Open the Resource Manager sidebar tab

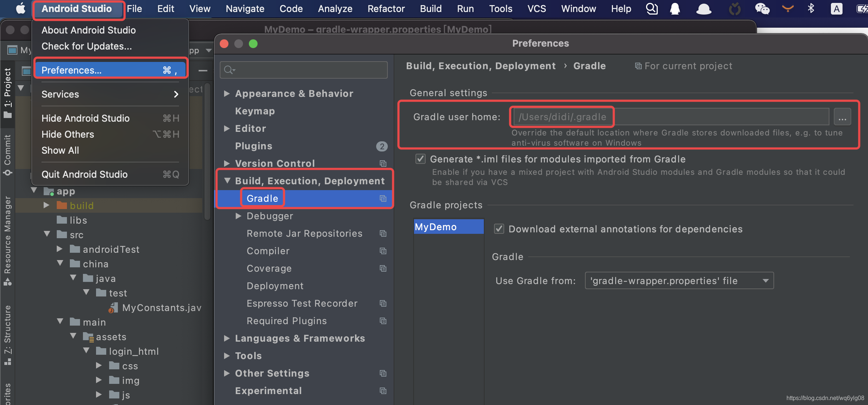7,241
